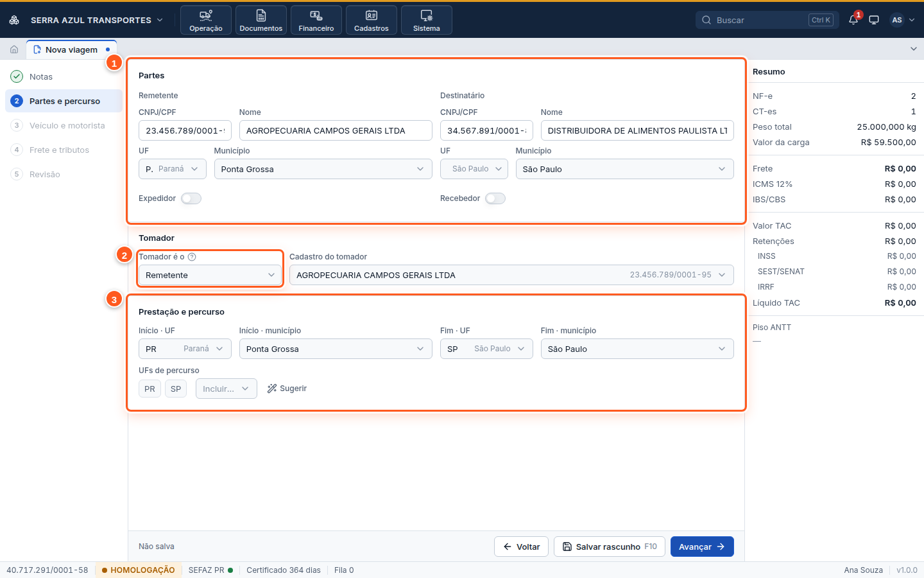Screen dimensions: 924x578
Task: Click Destinatário Nome field
Action: pyautogui.click(x=637, y=130)
